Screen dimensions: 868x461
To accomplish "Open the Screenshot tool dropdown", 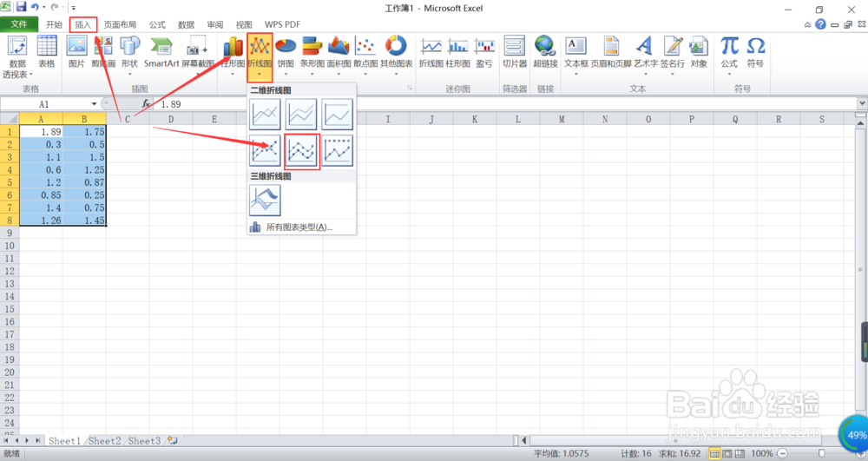I will pos(198,56).
